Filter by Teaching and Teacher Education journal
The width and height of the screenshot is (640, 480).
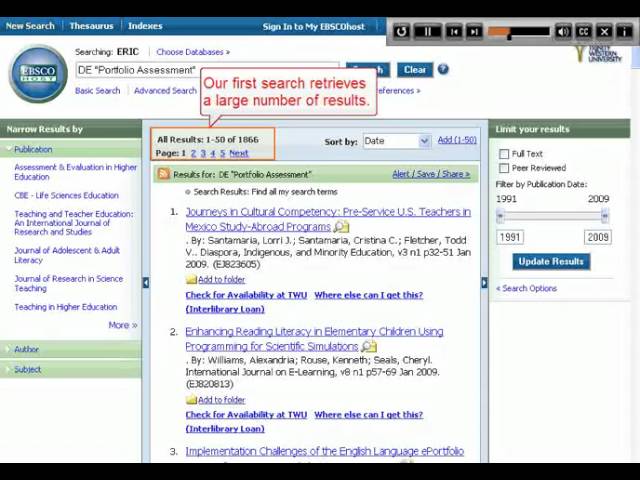[x=74, y=223]
